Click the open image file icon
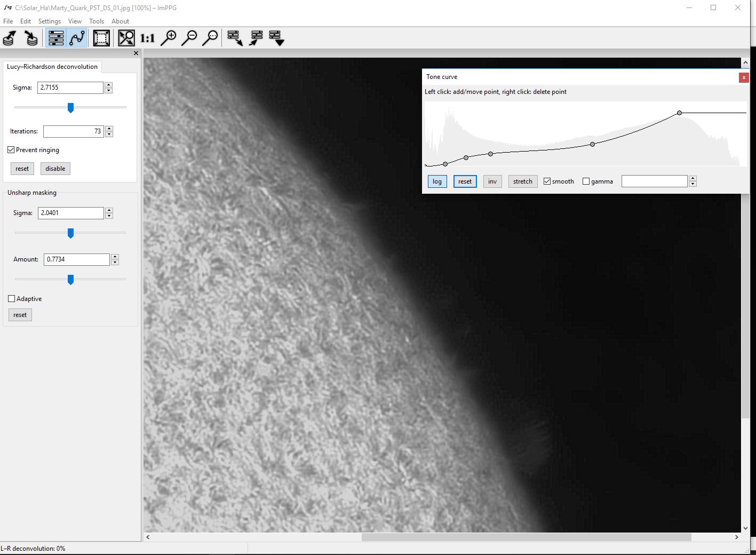This screenshot has height=555, width=756. click(10, 38)
